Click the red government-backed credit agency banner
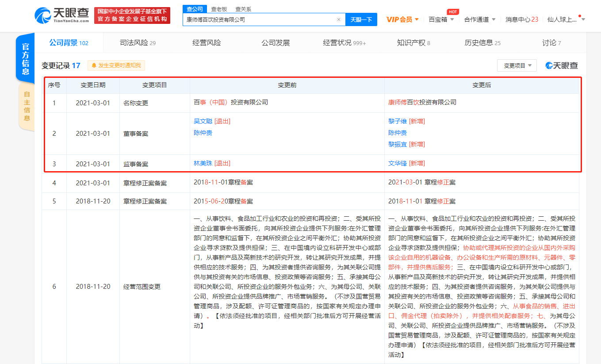The width and height of the screenshot is (601, 364). pyautogui.click(x=132, y=15)
